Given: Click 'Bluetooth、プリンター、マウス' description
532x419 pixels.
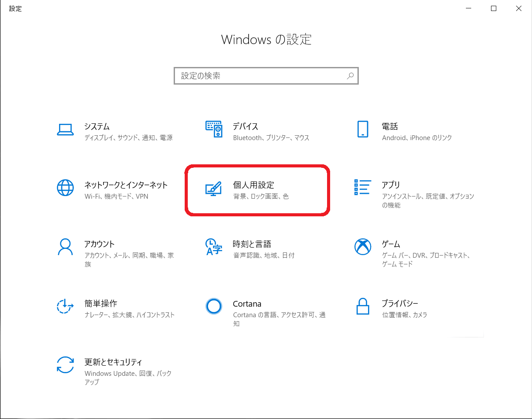Looking at the screenshot, I should [x=272, y=138].
